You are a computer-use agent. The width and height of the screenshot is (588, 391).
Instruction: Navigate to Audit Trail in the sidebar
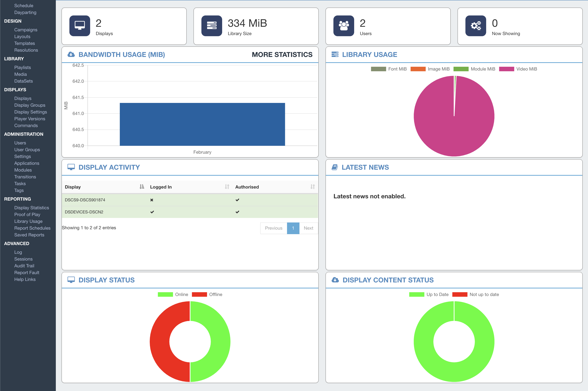click(24, 266)
